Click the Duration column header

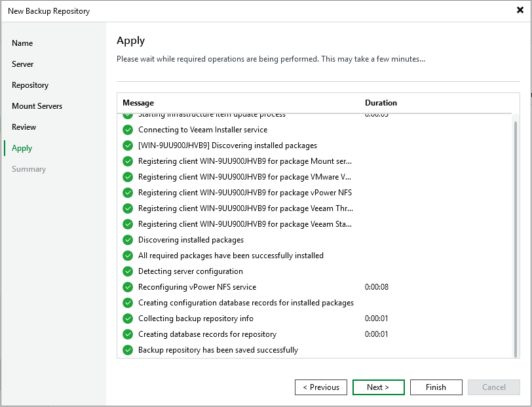pyautogui.click(x=381, y=103)
